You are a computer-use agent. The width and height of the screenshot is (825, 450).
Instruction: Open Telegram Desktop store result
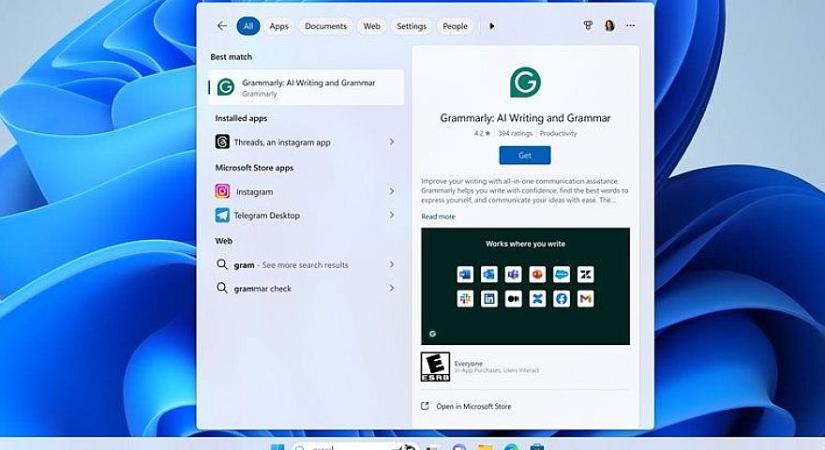306,215
